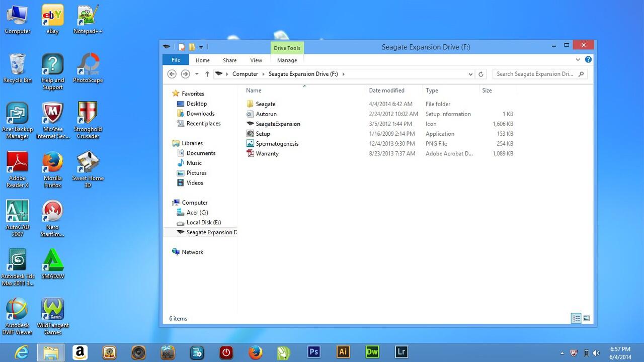Screen dimensions: 644x362
Task: Sort files by Date modified column
Action: click(x=386, y=90)
